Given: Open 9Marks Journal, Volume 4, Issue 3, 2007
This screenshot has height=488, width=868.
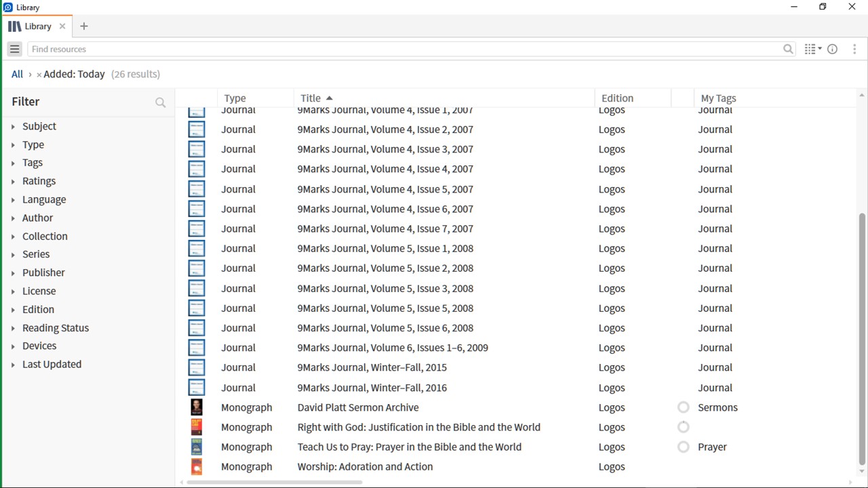Looking at the screenshot, I should coord(385,149).
